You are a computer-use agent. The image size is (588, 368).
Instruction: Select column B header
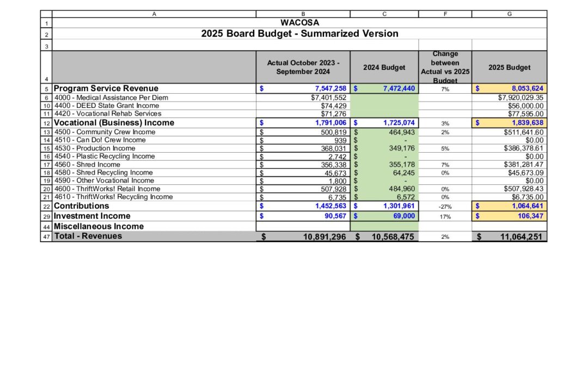[303, 14]
